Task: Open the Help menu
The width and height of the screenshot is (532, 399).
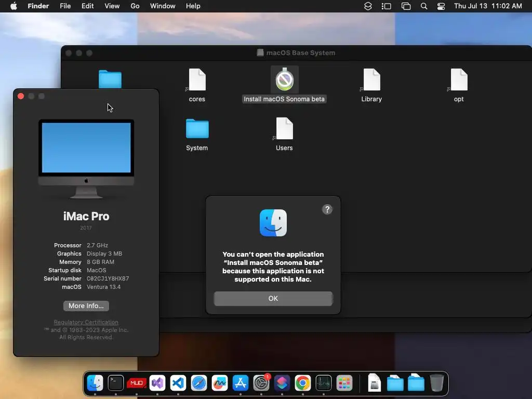Action: point(193,6)
